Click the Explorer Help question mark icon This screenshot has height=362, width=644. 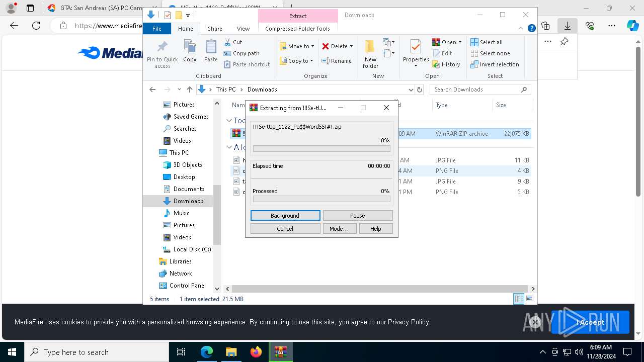pyautogui.click(x=531, y=29)
